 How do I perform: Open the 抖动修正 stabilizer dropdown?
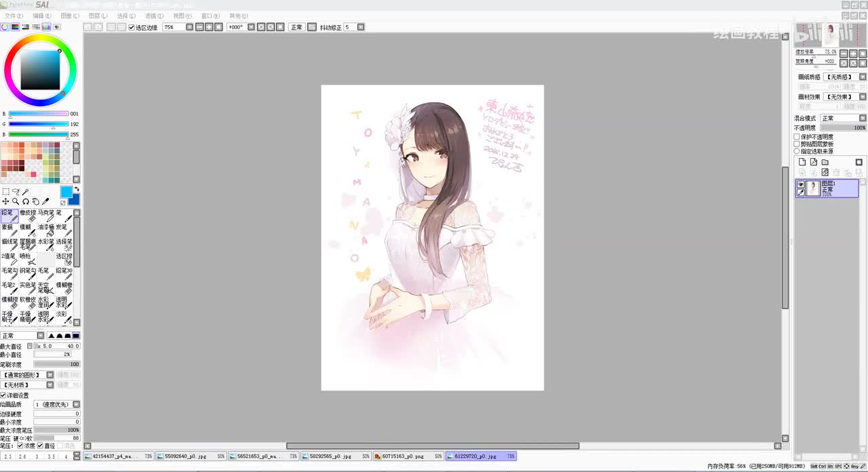click(361, 27)
